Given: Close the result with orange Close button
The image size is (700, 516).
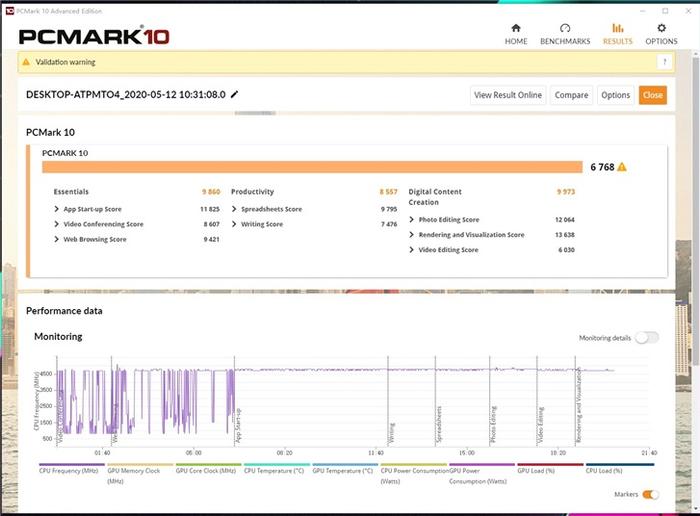Looking at the screenshot, I should [x=653, y=95].
